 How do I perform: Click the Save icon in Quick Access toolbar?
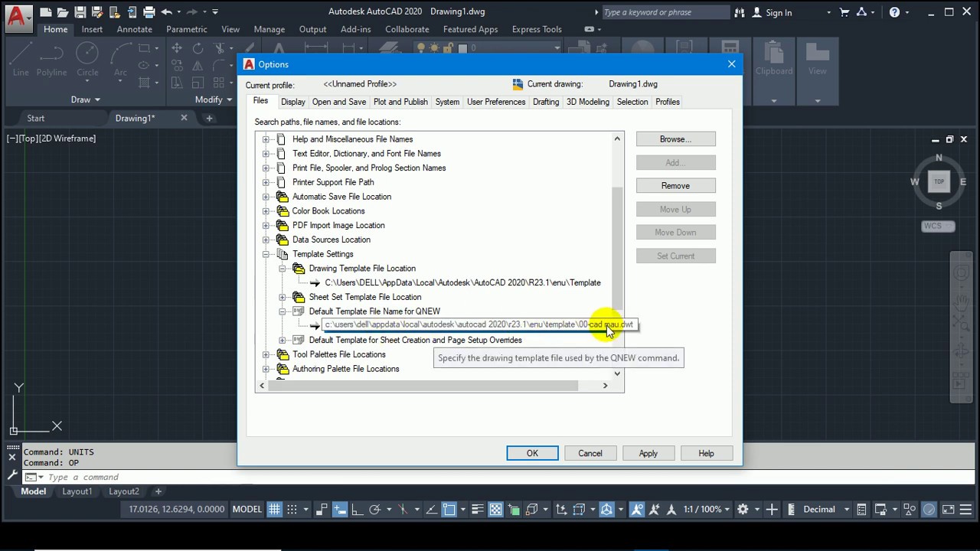click(80, 12)
